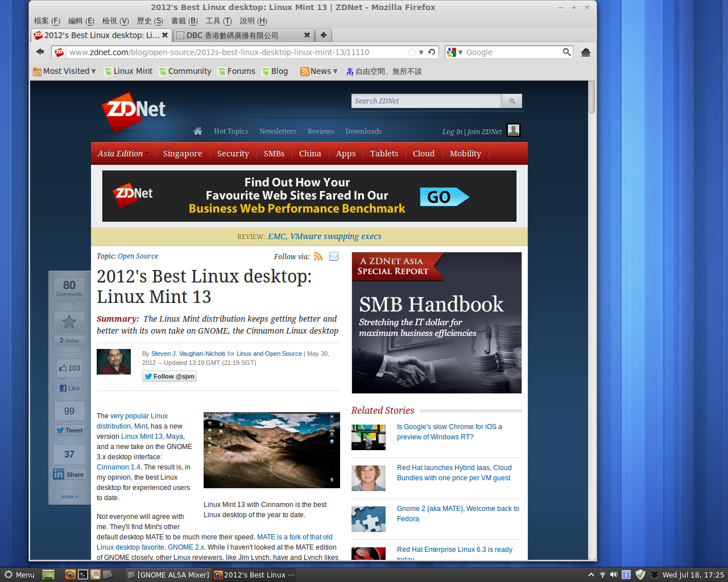Viewport: 728px width, 582px height.
Task: Click the Tweet button
Action: tap(70, 430)
